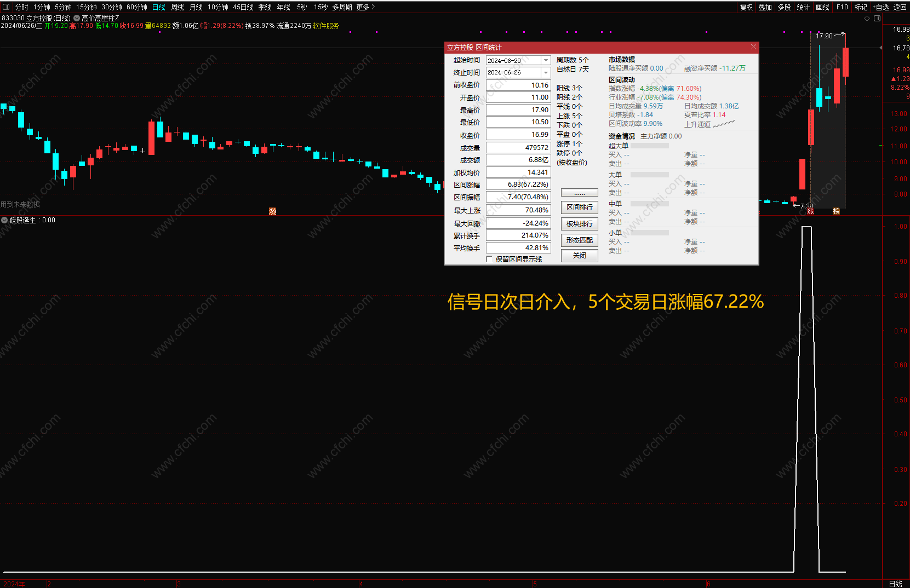The image size is (910, 588).
Task: Click the 833030 立方控股(日线) title
Action: 36,18
